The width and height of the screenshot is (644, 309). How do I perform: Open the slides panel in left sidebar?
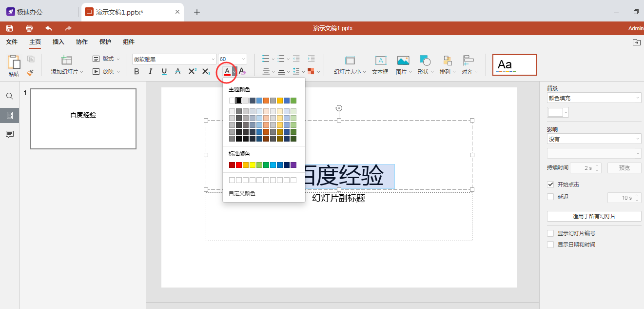coord(9,116)
